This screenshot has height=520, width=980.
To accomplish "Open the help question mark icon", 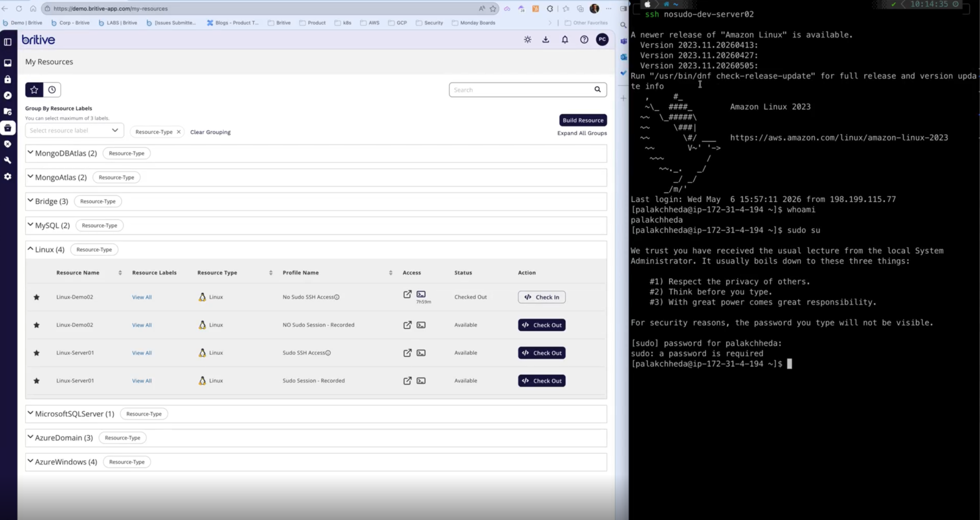I will [x=584, y=40].
